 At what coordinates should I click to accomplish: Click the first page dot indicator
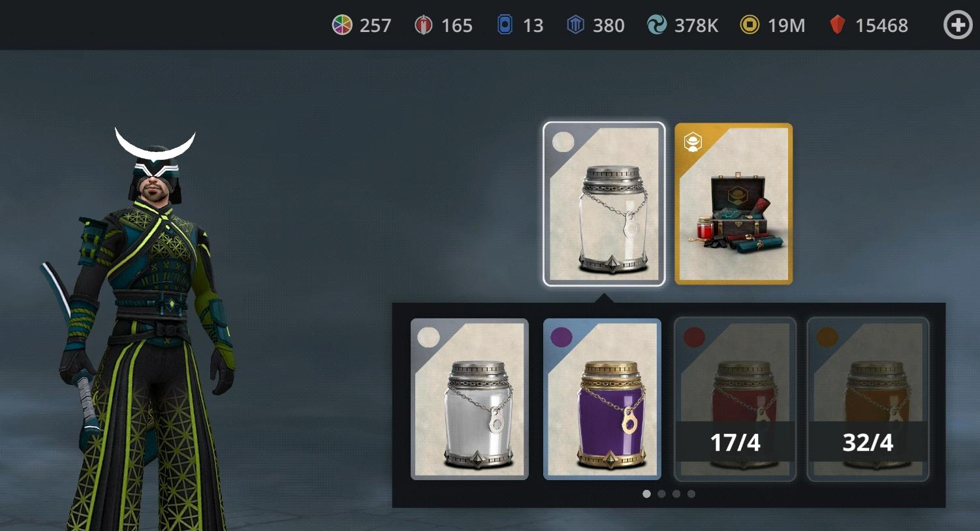pos(646,494)
